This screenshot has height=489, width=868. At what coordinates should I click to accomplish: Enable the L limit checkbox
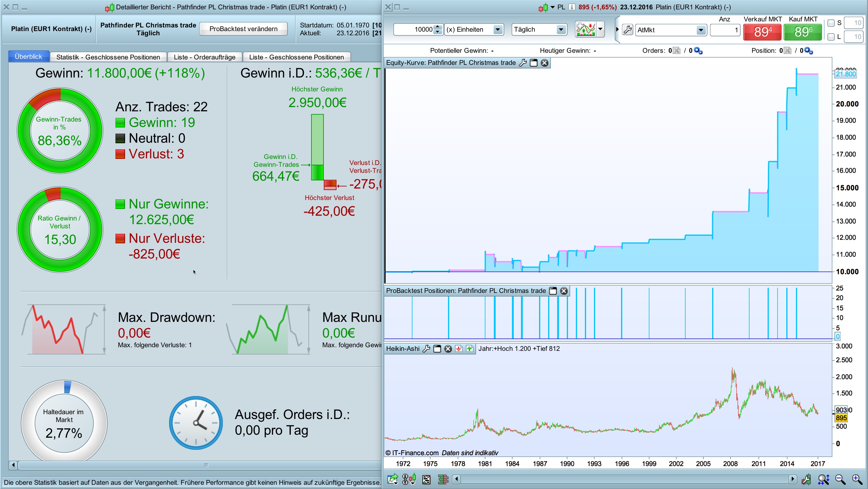click(831, 37)
